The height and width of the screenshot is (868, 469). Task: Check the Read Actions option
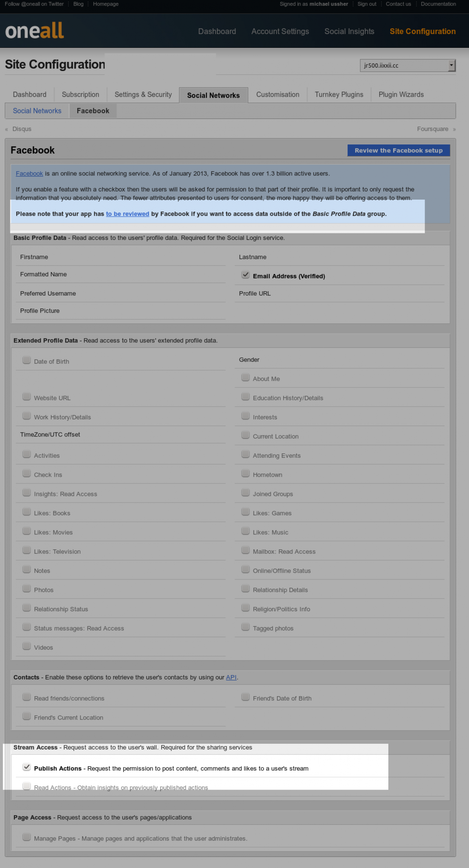click(26, 786)
